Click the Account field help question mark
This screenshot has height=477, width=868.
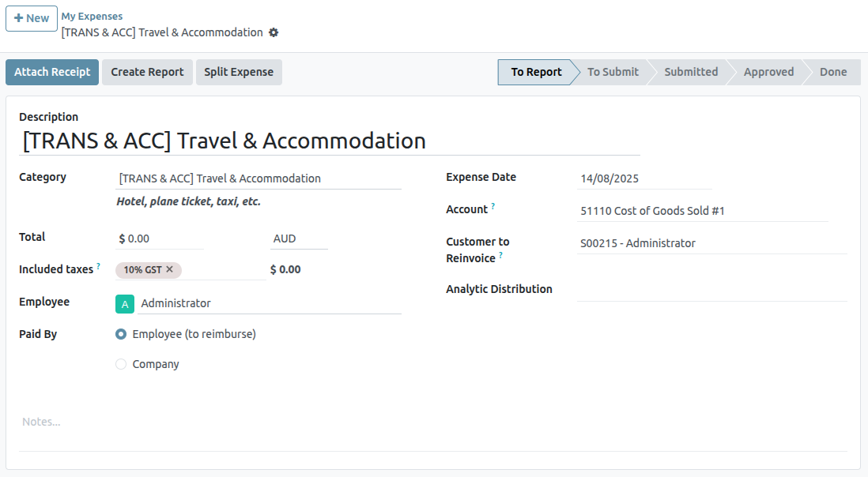pos(493,206)
